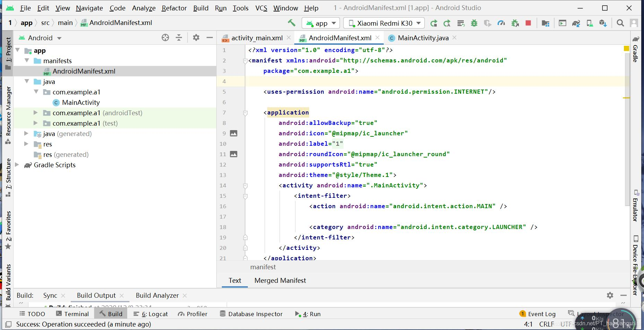Open the Logcat tool window
644x330 pixels.
(151, 314)
